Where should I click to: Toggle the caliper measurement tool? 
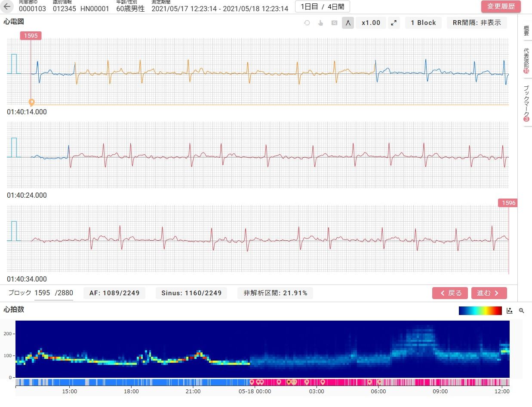point(348,23)
